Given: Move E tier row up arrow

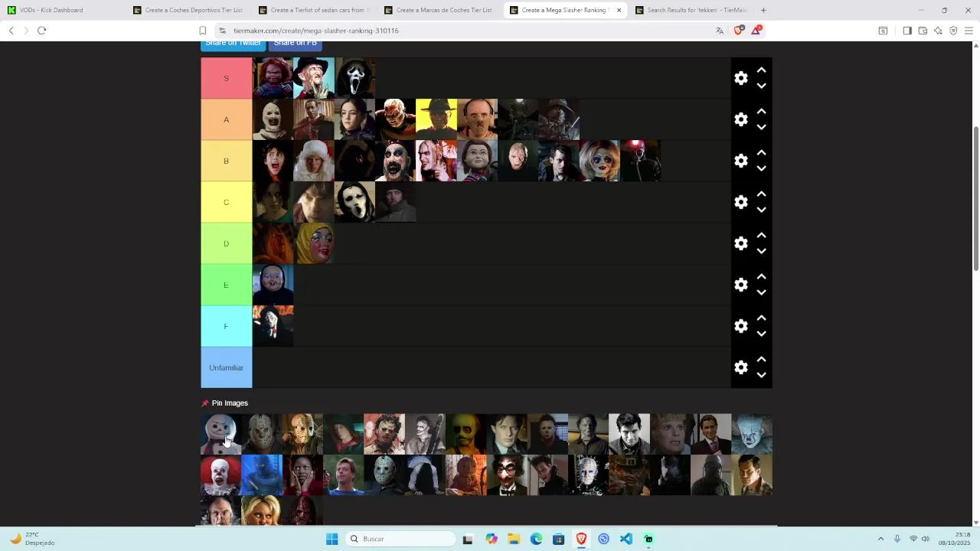Looking at the screenshot, I should [762, 276].
